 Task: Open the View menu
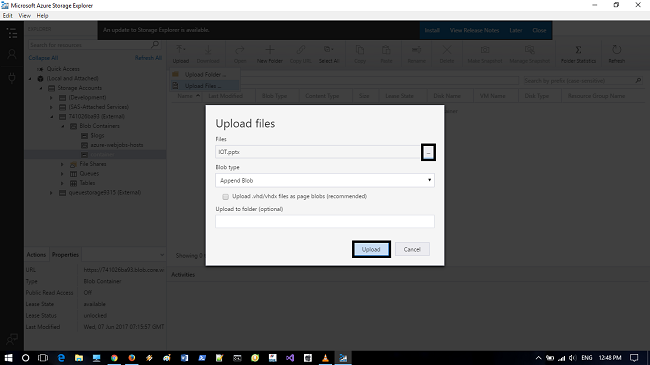pos(24,15)
